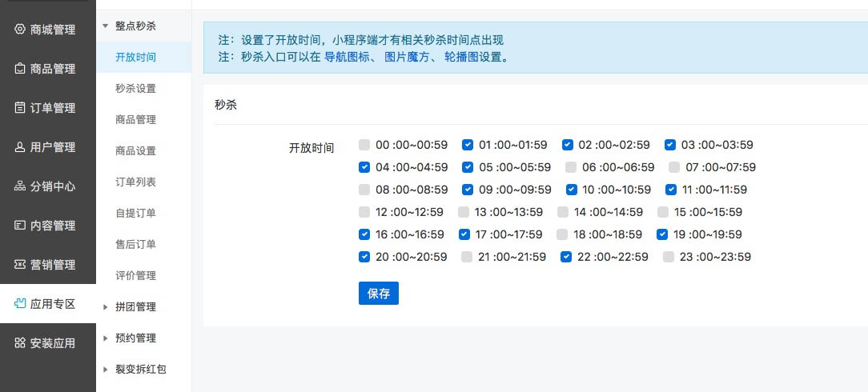The image size is (868, 392).
Task: Collapse the 整点秒杀 menu group arrow
Action: (105, 26)
